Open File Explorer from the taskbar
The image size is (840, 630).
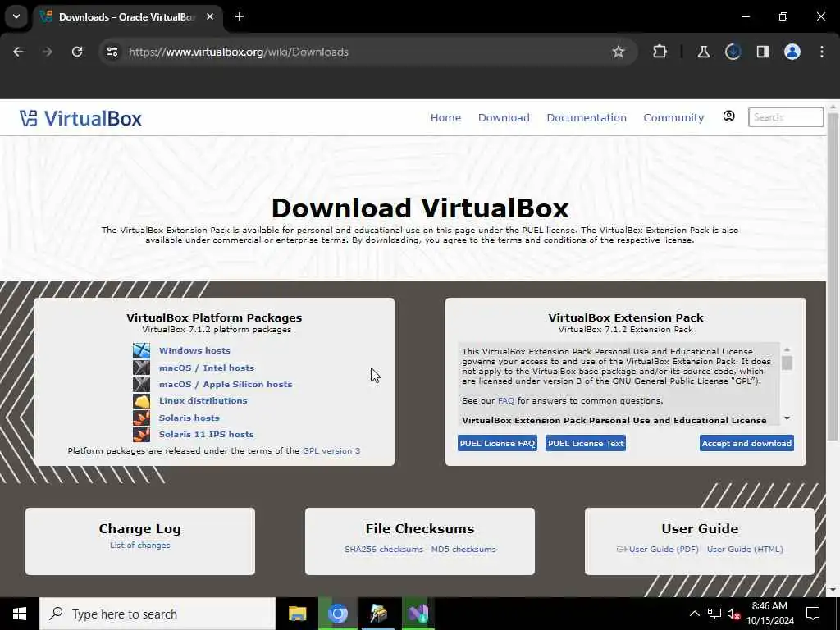297,614
